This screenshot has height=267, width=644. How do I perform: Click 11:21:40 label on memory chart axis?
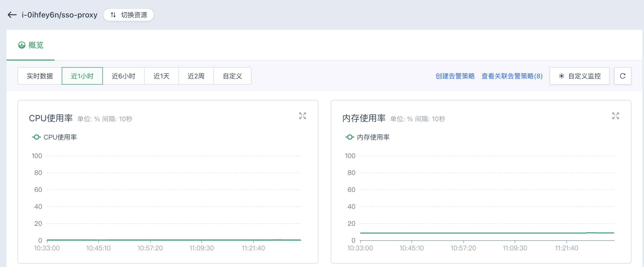tap(567, 248)
